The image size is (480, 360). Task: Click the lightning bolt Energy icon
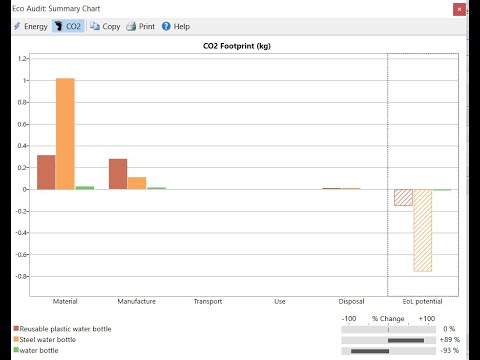click(x=17, y=26)
